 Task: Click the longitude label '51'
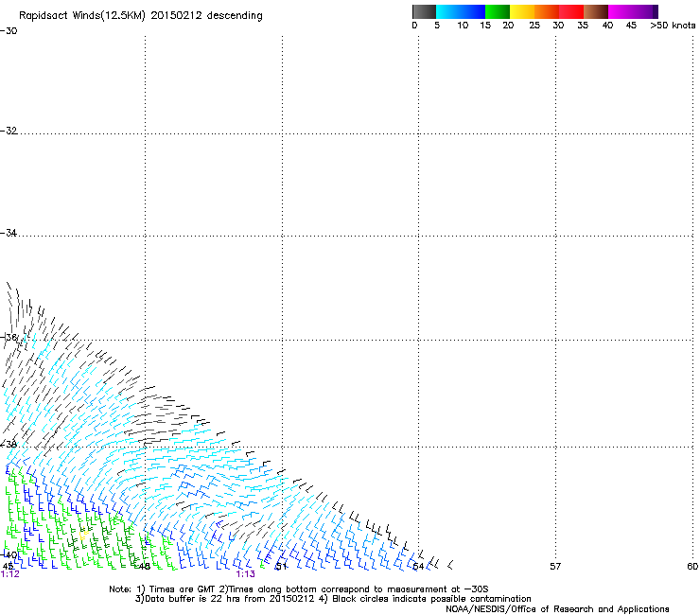click(x=281, y=567)
